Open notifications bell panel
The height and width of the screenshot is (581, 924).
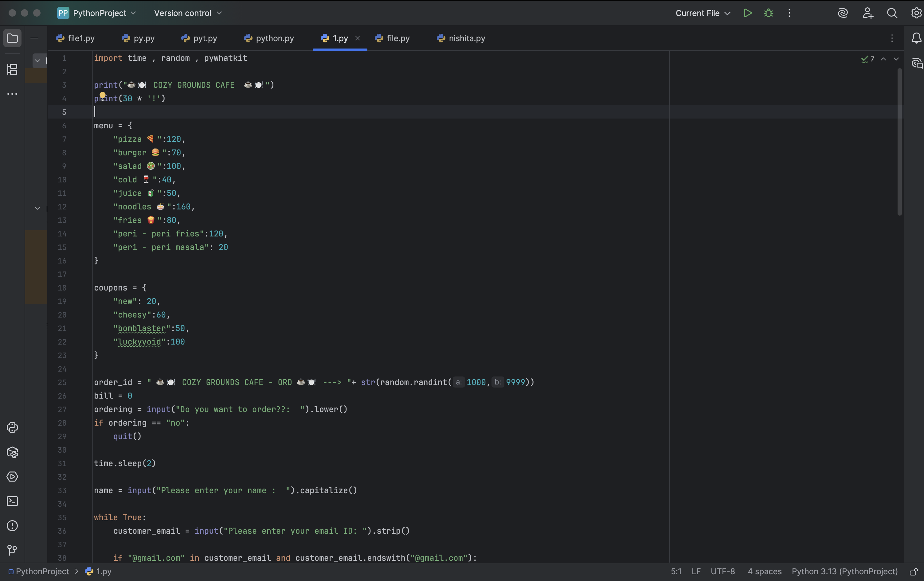pyautogui.click(x=916, y=38)
